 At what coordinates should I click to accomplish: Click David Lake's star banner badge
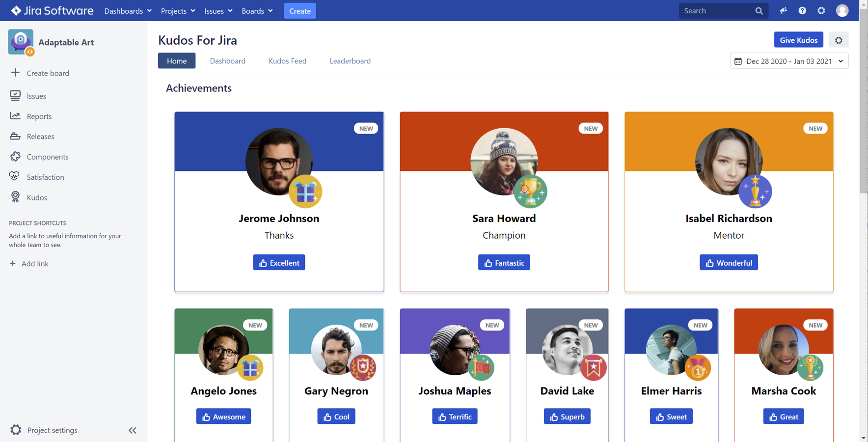(594, 367)
